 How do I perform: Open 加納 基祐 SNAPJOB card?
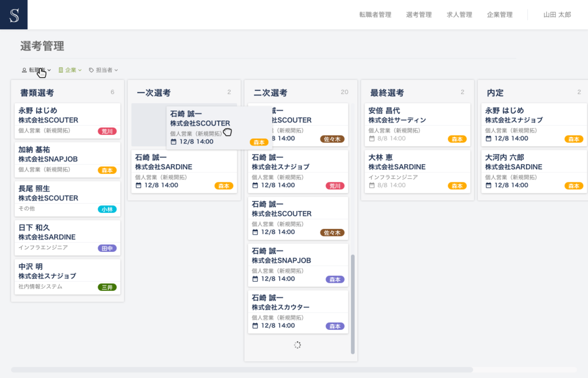click(x=68, y=159)
